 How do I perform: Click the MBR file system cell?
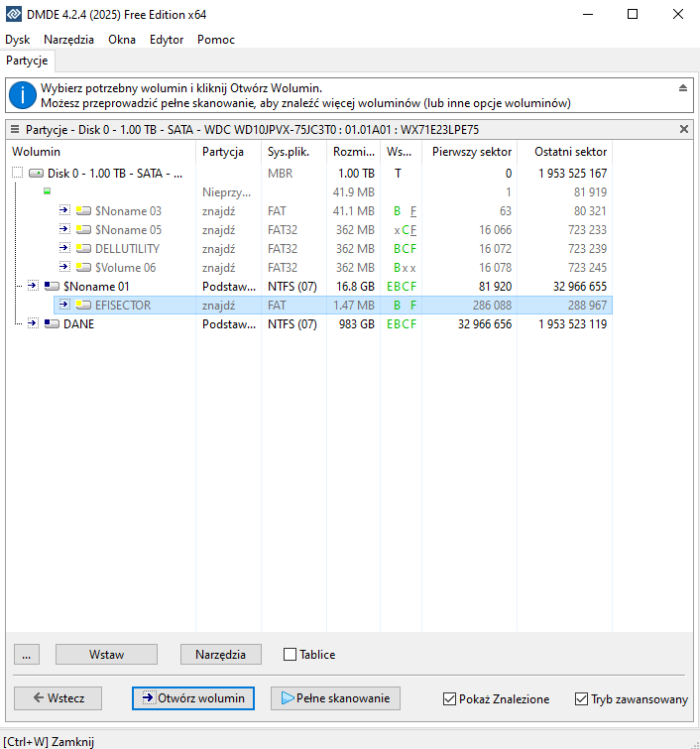pyautogui.click(x=280, y=173)
